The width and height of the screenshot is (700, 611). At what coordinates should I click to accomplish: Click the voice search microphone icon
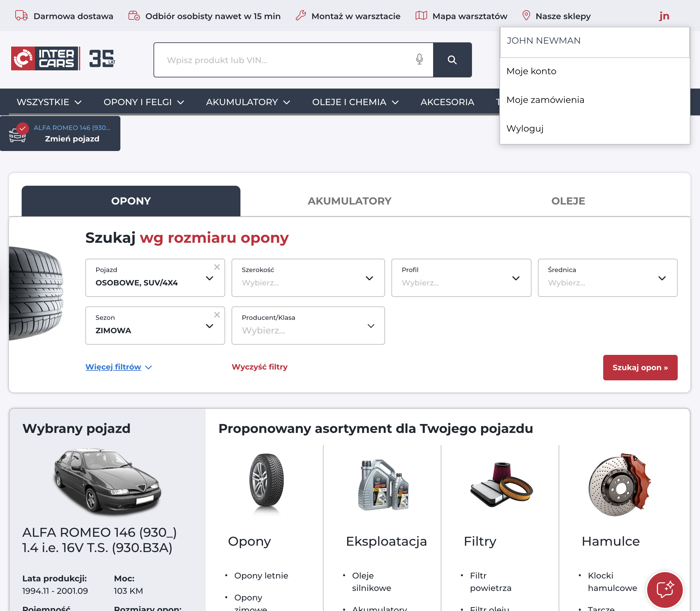pos(419,59)
